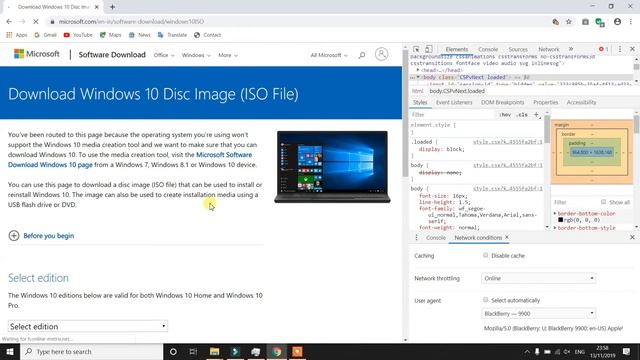Expand the Before you begin section

click(41, 236)
